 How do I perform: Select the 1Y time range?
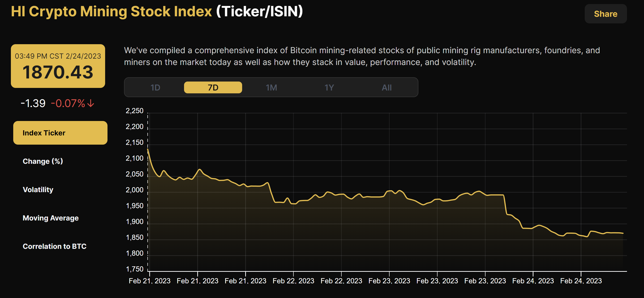click(329, 87)
